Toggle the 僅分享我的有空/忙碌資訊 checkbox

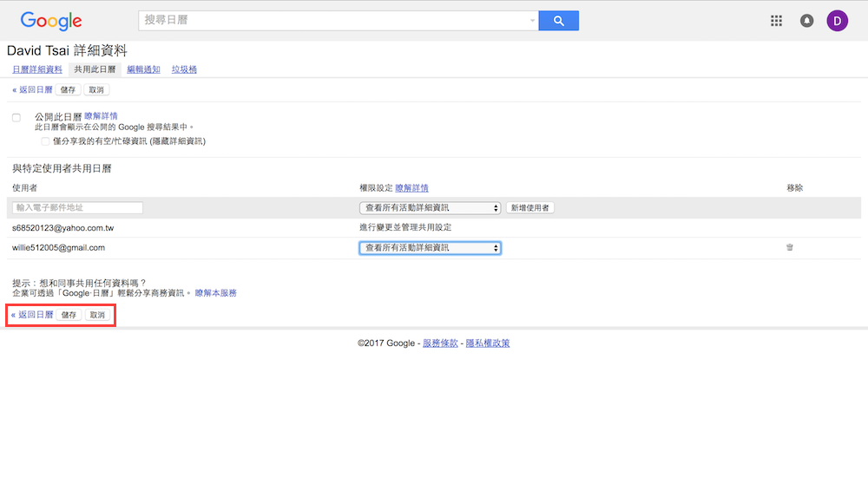pyautogui.click(x=45, y=140)
